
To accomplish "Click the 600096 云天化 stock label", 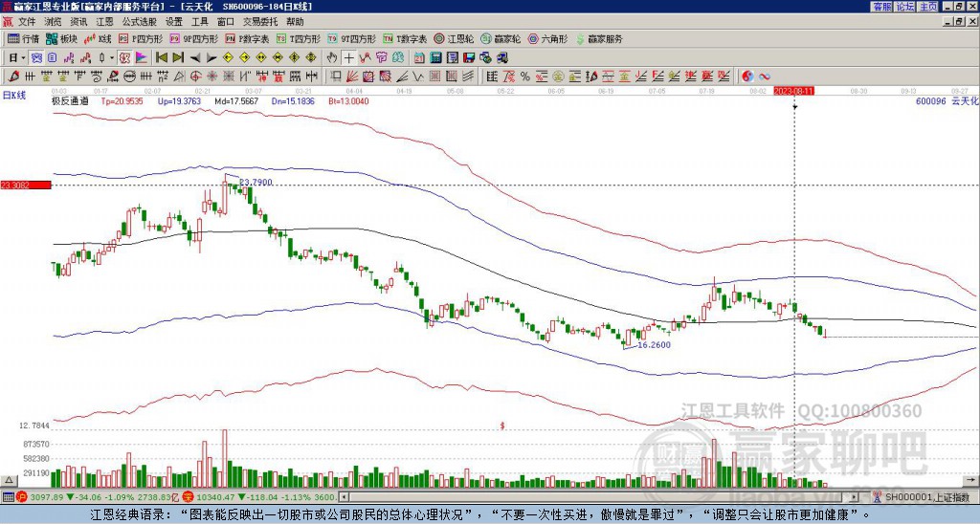I will [947, 100].
